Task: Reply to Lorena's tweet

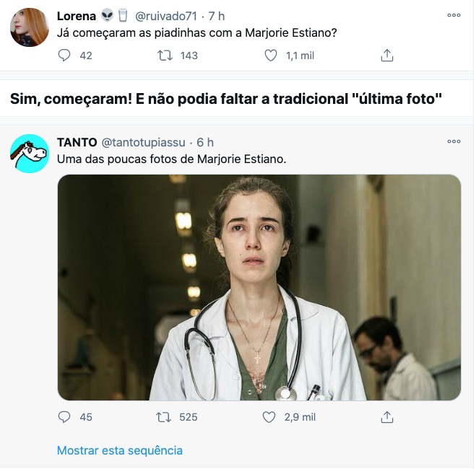Action: [x=64, y=56]
